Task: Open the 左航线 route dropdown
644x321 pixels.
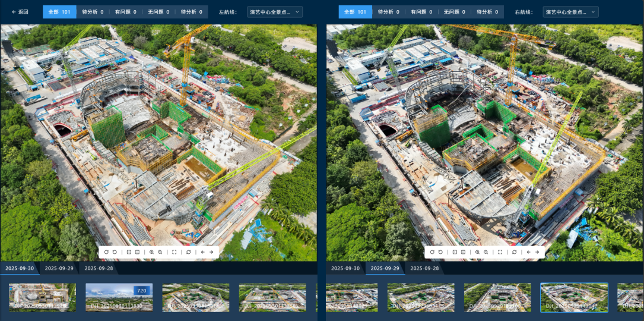Action: pos(274,12)
